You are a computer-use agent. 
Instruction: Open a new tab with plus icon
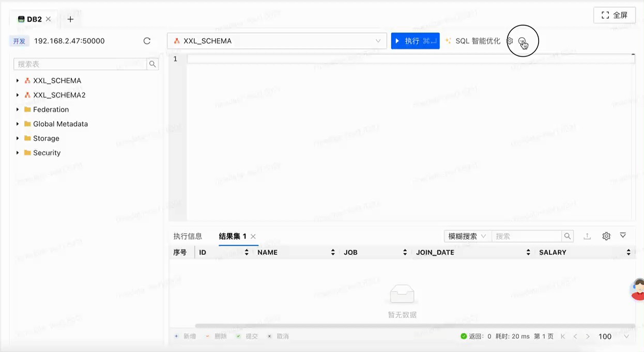point(71,19)
